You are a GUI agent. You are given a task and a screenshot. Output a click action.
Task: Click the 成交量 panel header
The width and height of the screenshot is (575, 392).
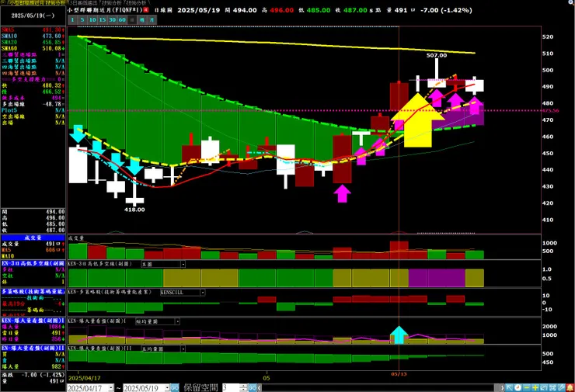[x=33, y=238]
